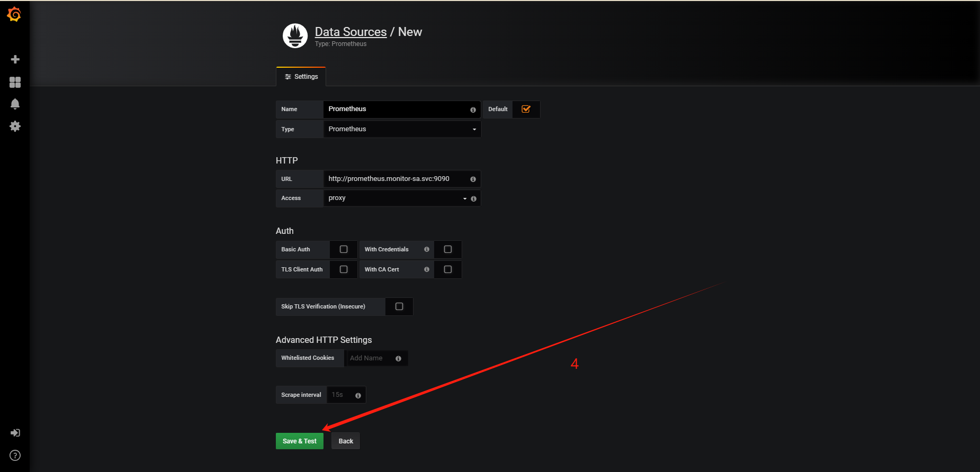Click the 'Advanced HTTP Settings' heading

(x=323, y=340)
